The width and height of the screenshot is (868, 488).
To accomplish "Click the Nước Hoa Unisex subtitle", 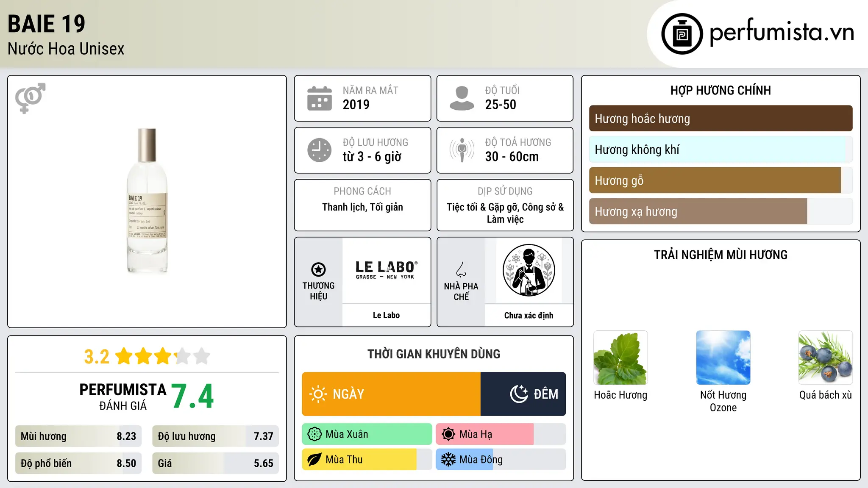I will coord(66,49).
